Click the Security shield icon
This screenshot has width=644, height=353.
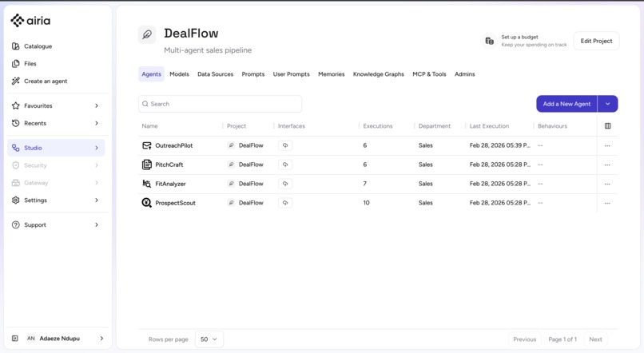16,165
